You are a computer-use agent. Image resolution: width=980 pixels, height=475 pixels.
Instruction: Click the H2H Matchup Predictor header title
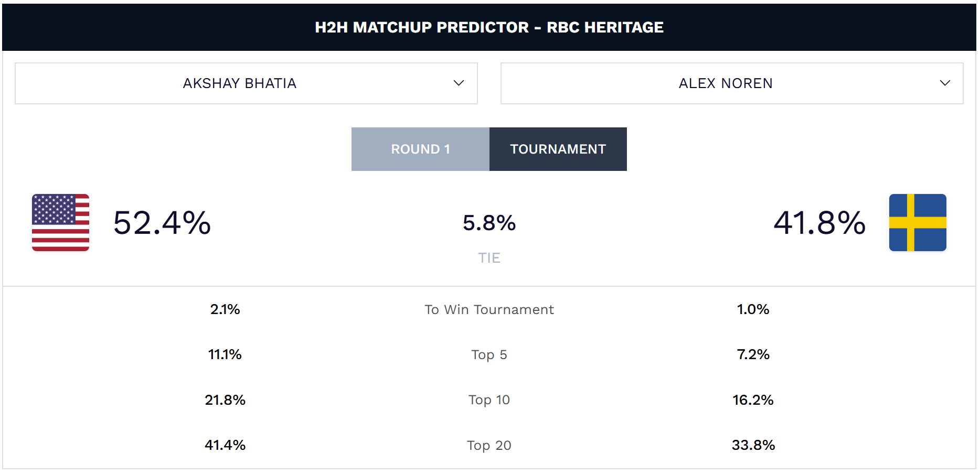[x=489, y=27]
